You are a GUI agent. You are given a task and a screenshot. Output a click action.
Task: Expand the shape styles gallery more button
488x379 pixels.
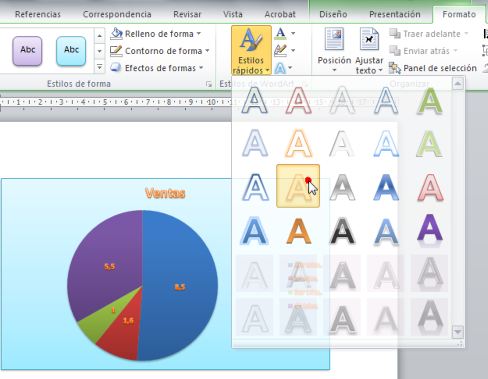[x=100, y=68]
